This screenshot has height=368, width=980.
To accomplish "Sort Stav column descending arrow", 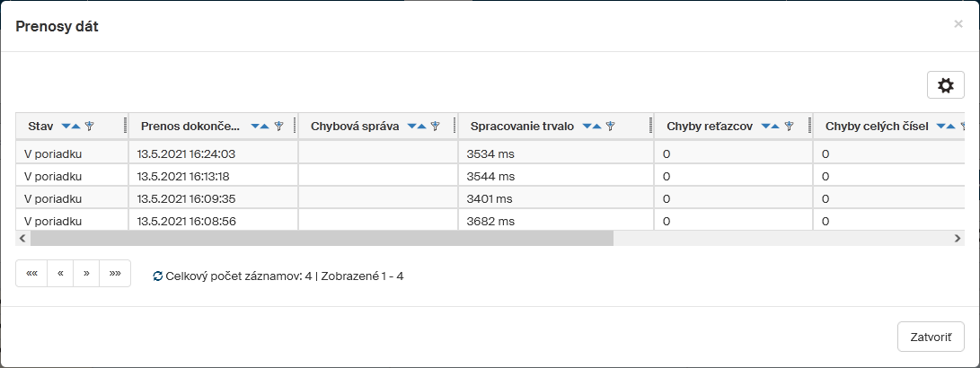I will [66, 127].
